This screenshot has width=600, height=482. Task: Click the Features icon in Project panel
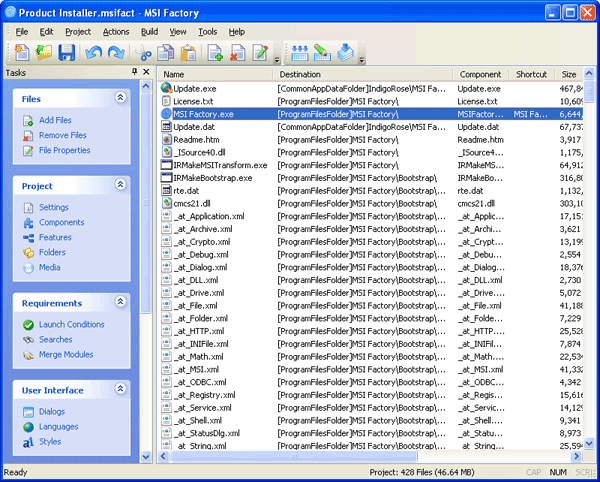[x=28, y=238]
